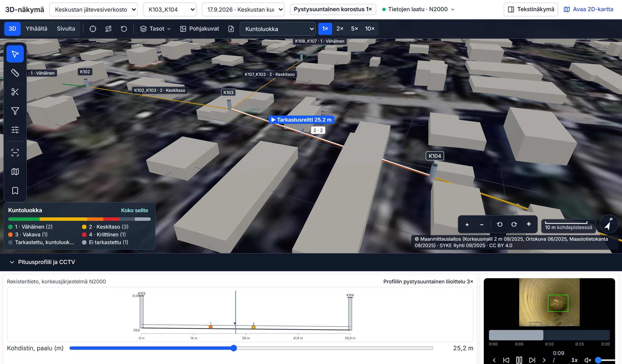Open the Keskustan jätevesiverkosto network dropdown

tap(93, 10)
